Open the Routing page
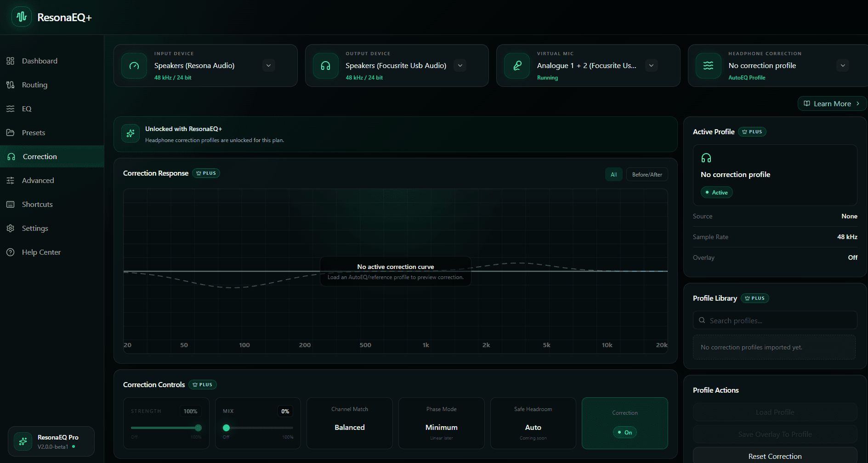868x463 pixels. (52, 85)
